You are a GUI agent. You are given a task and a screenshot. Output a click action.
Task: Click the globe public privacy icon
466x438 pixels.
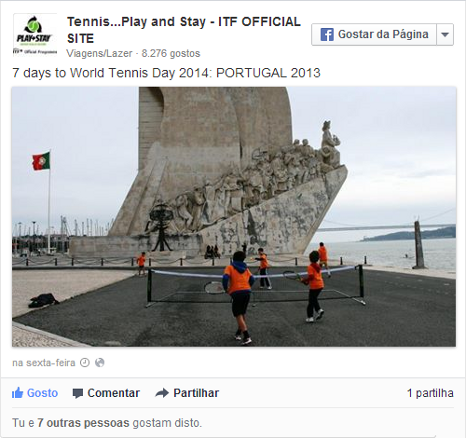click(100, 362)
